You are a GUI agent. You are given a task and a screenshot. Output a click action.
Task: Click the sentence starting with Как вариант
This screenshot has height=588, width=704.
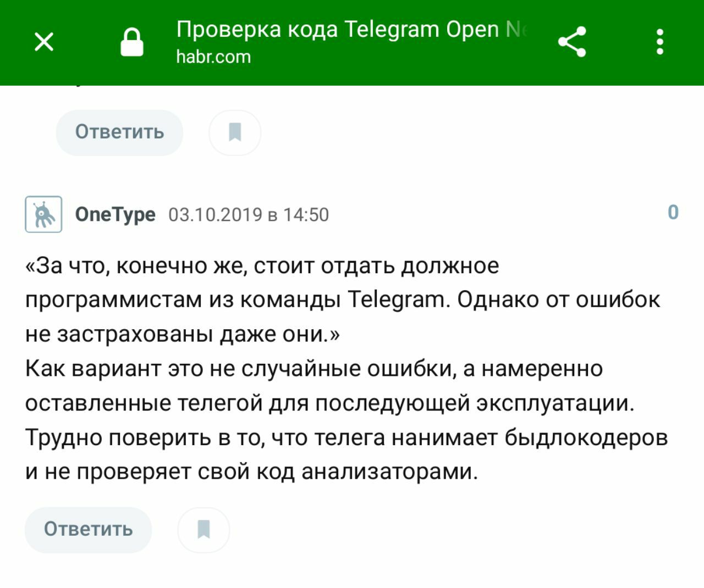313,369
